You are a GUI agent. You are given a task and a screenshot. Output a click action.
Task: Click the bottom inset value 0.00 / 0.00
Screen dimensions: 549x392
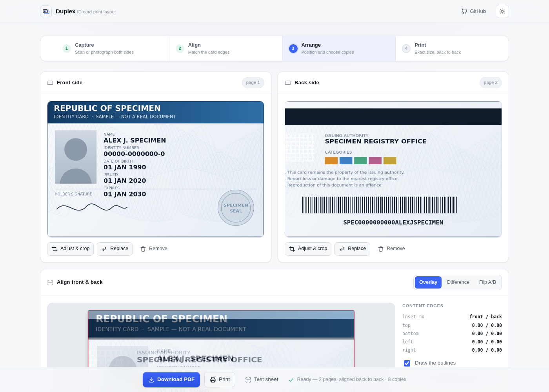click(x=487, y=334)
